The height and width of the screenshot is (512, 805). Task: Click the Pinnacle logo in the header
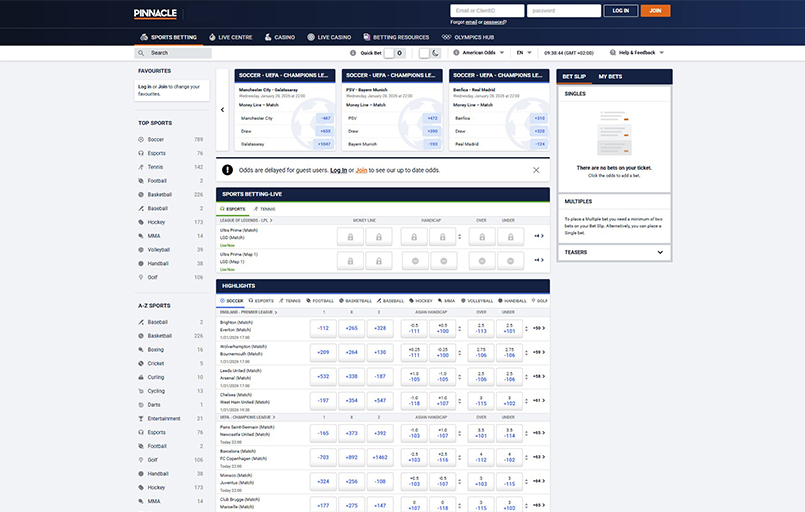[156, 13]
